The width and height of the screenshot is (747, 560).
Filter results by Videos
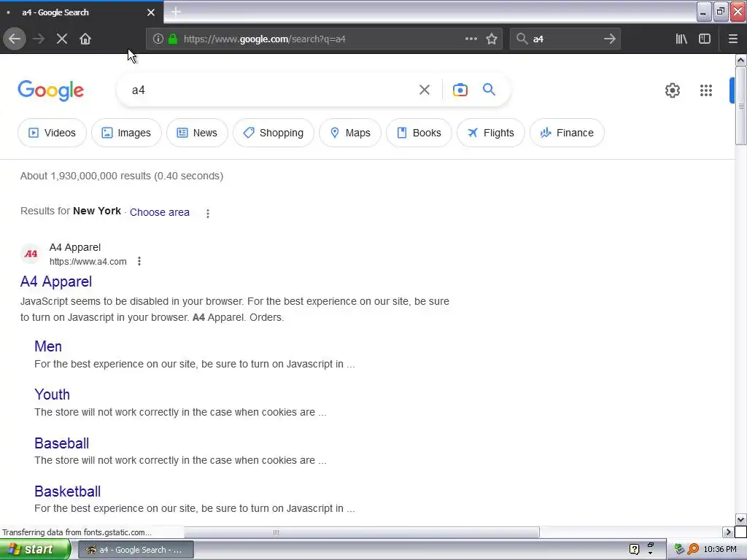[x=52, y=133]
